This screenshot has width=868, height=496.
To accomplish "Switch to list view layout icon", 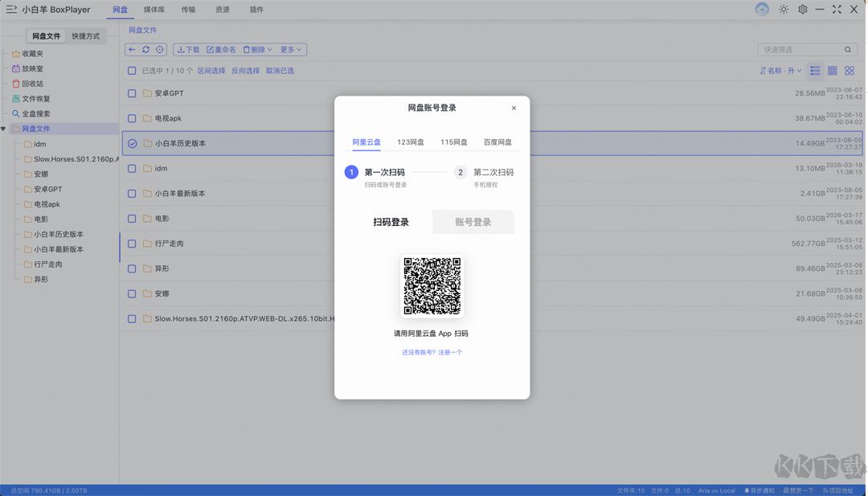I will [x=815, y=70].
